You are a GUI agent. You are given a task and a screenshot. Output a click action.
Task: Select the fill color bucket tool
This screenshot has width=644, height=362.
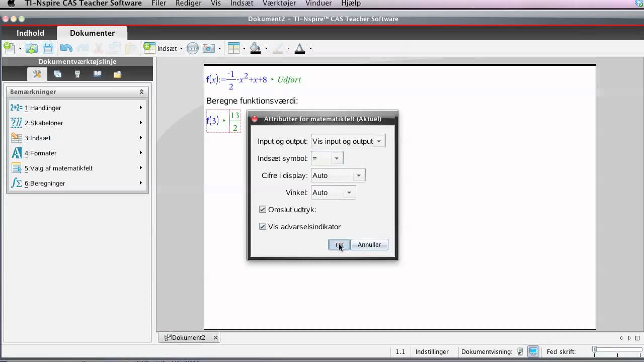coord(255,48)
